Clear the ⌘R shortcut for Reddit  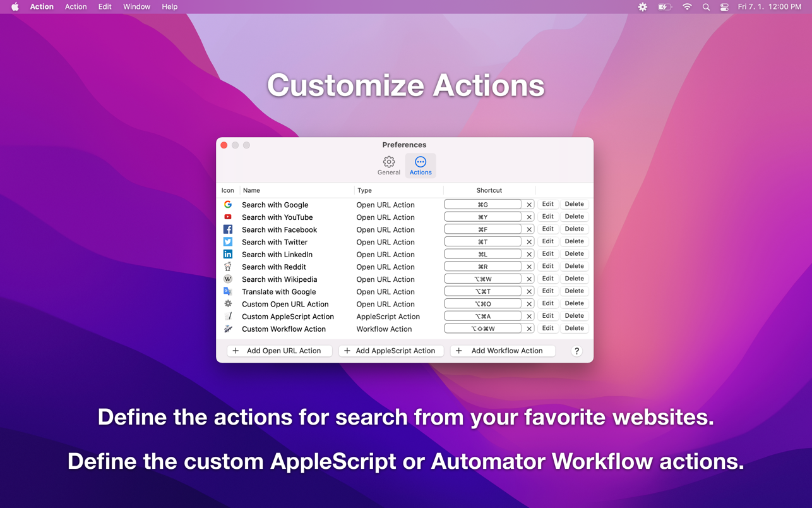pyautogui.click(x=529, y=267)
